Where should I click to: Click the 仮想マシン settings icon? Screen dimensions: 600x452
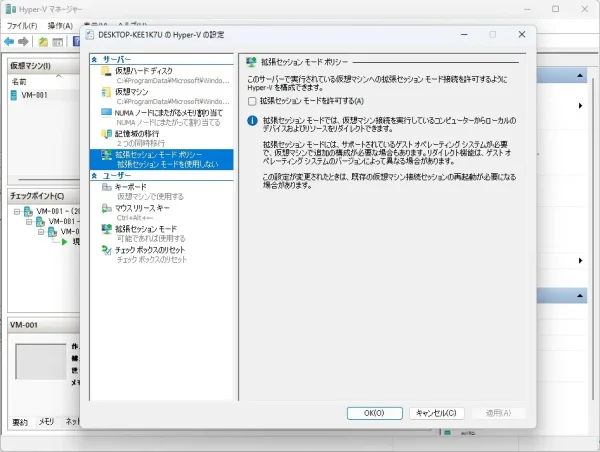[x=106, y=92]
